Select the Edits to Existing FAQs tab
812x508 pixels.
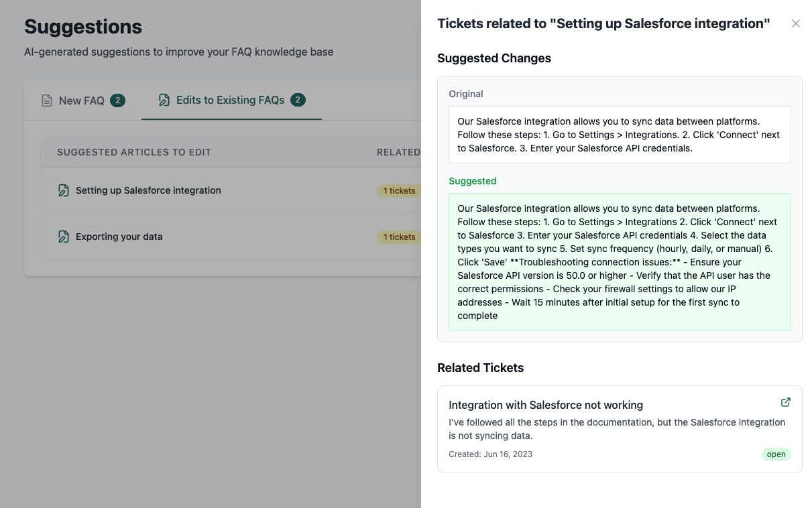pos(230,101)
